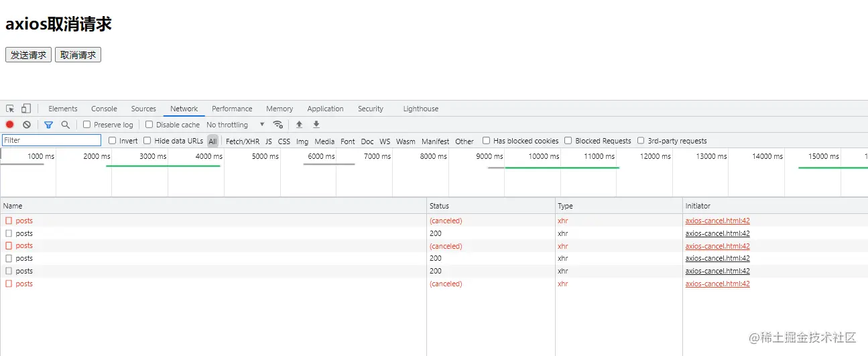Open the Memory tab
Viewport: 868px width, 356px height.
[280, 109]
